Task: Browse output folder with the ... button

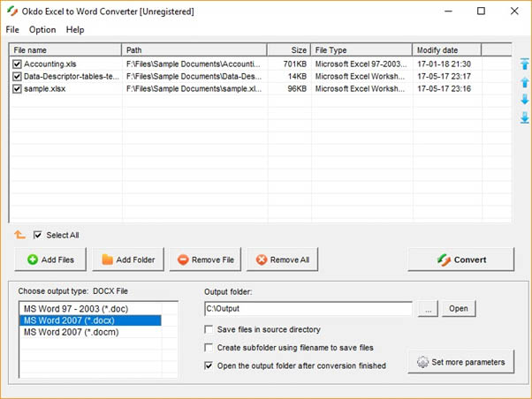Action: [428, 308]
